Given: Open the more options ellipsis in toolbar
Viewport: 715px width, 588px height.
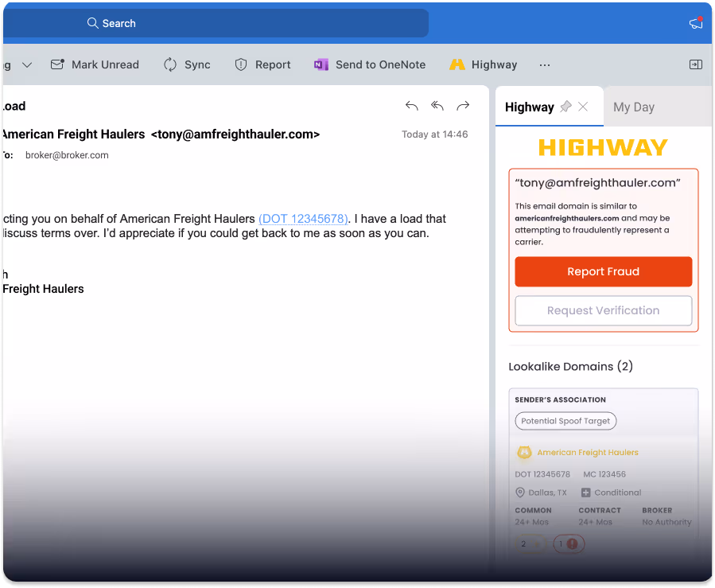Looking at the screenshot, I should point(545,65).
